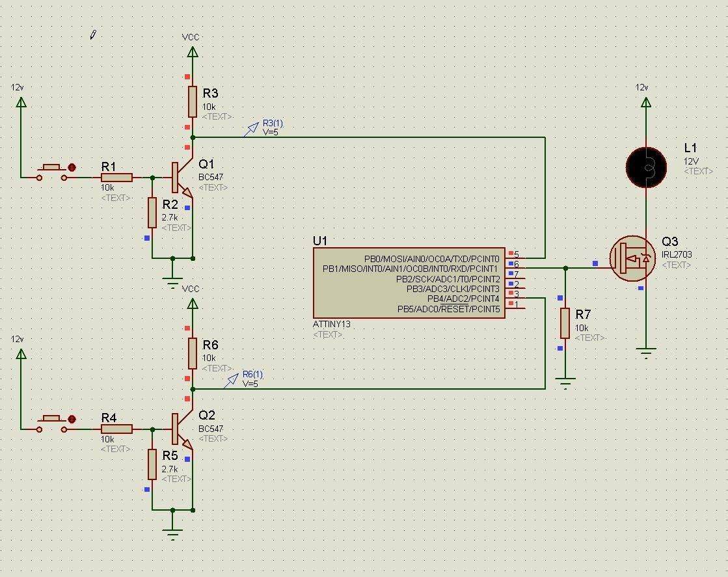
Task: Click the Q1 BC547 transistor symbol
Action: click(180, 177)
